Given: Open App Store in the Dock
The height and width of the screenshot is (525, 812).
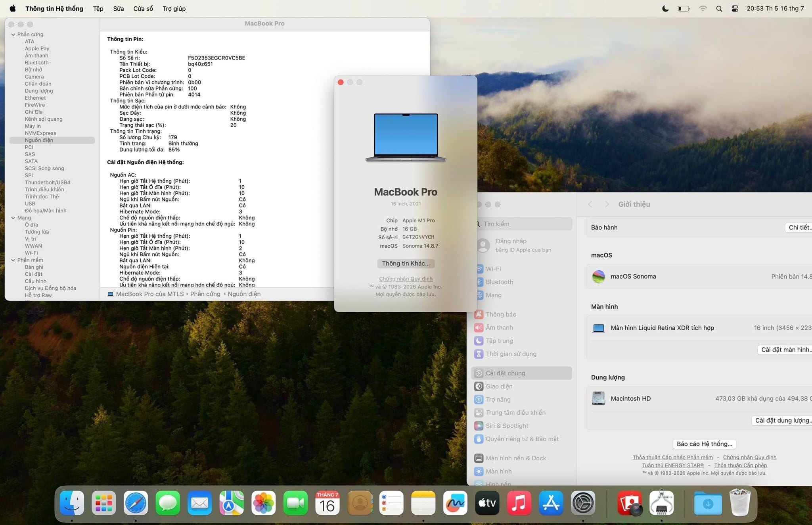Looking at the screenshot, I should click(x=551, y=503).
